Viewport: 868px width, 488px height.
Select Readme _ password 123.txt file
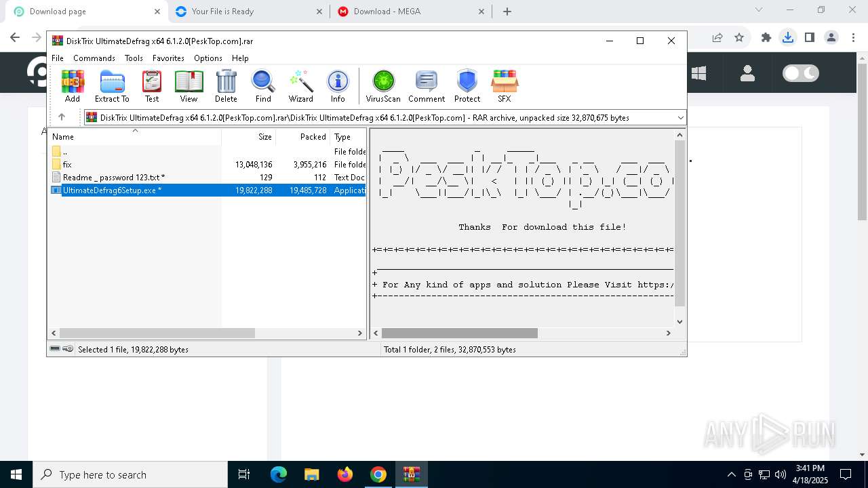tap(208, 177)
